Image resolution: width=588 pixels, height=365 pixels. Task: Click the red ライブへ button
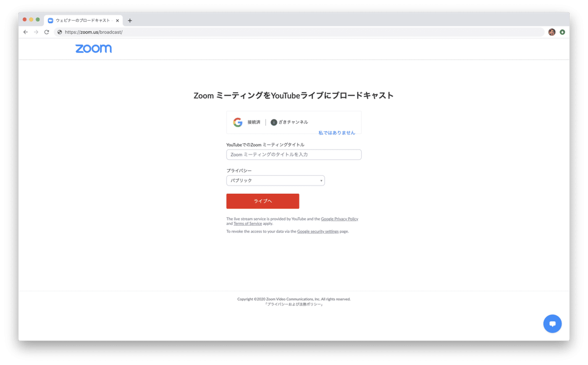coord(263,201)
